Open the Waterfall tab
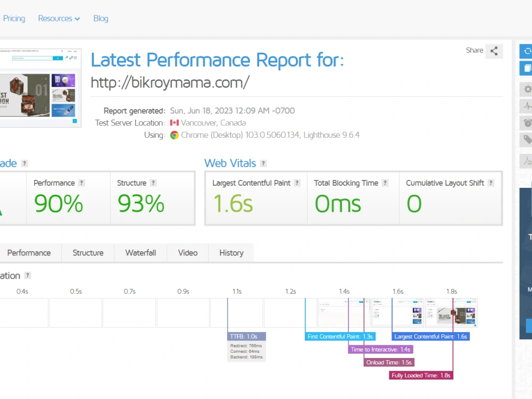 tap(140, 253)
